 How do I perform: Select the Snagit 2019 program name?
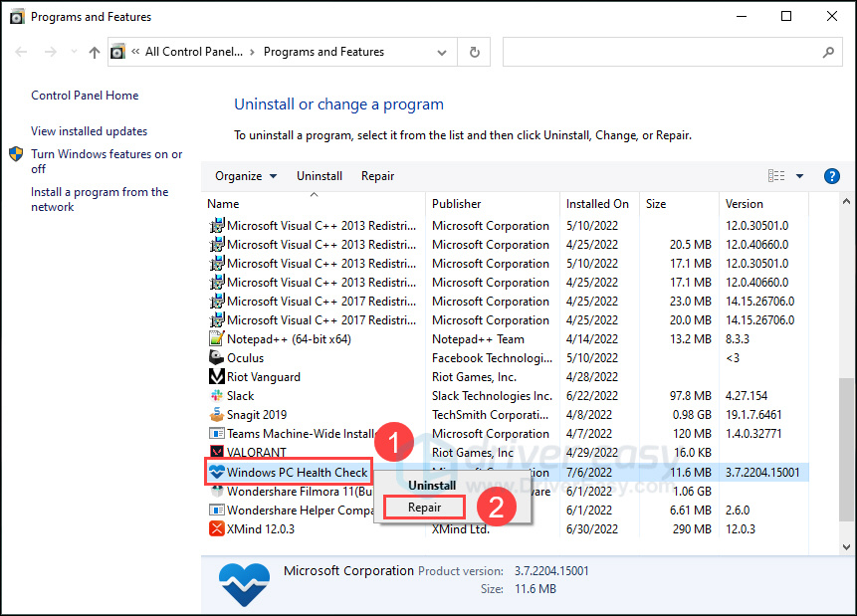point(257,415)
